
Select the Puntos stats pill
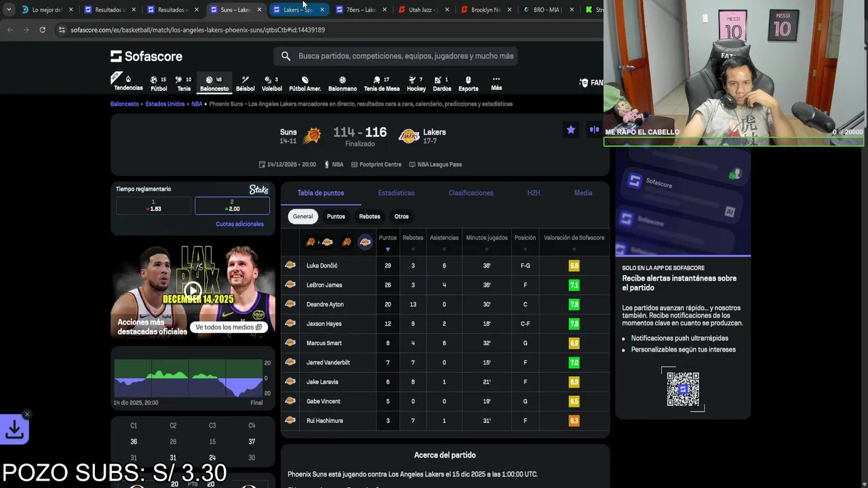(336, 216)
